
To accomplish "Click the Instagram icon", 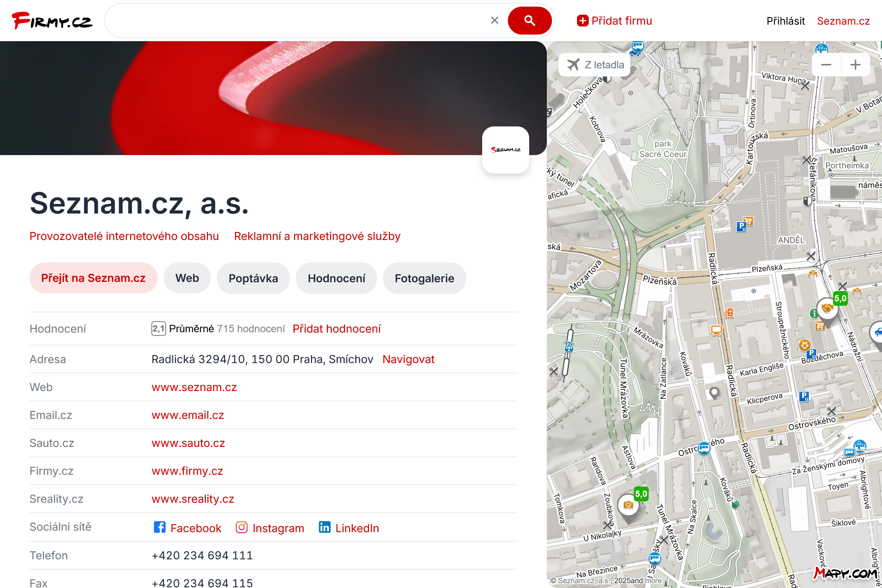I will point(241,527).
